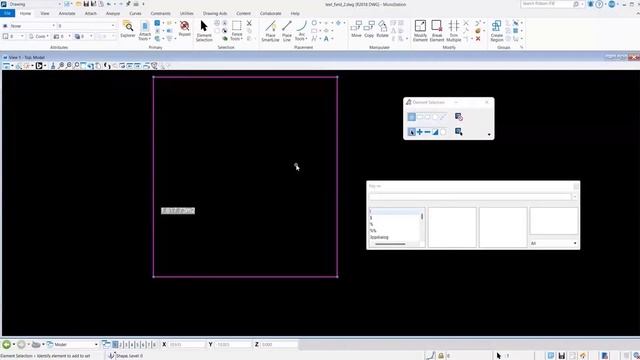Switch to the Curves tab

coord(135,13)
